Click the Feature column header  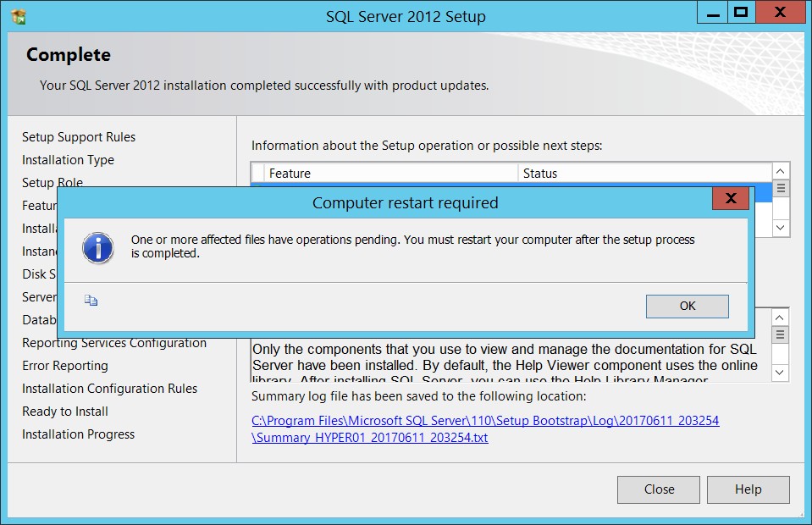coord(391,173)
